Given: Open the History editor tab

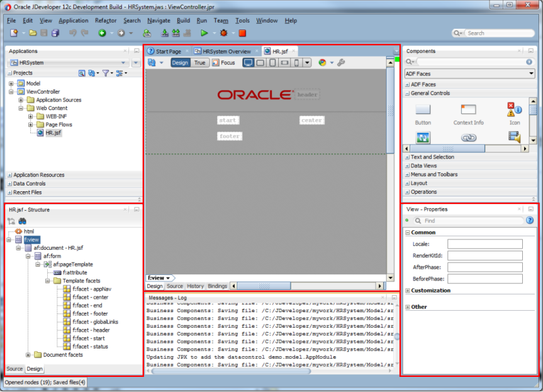Looking at the screenshot, I should [195, 286].
